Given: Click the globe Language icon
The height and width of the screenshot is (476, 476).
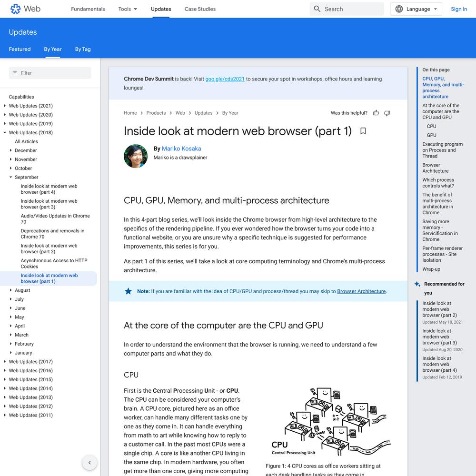Looking at the screenshot, I should tap(399, 9).
